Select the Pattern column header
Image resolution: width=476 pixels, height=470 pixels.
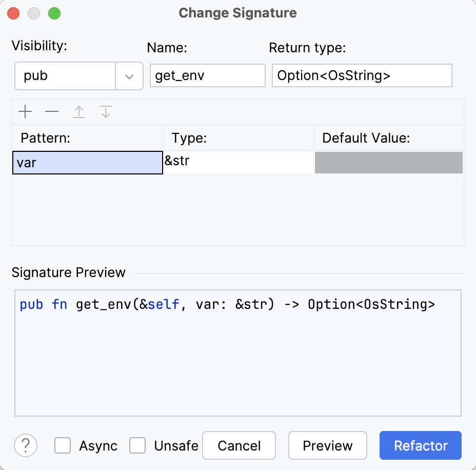click(x=45, y=138)
